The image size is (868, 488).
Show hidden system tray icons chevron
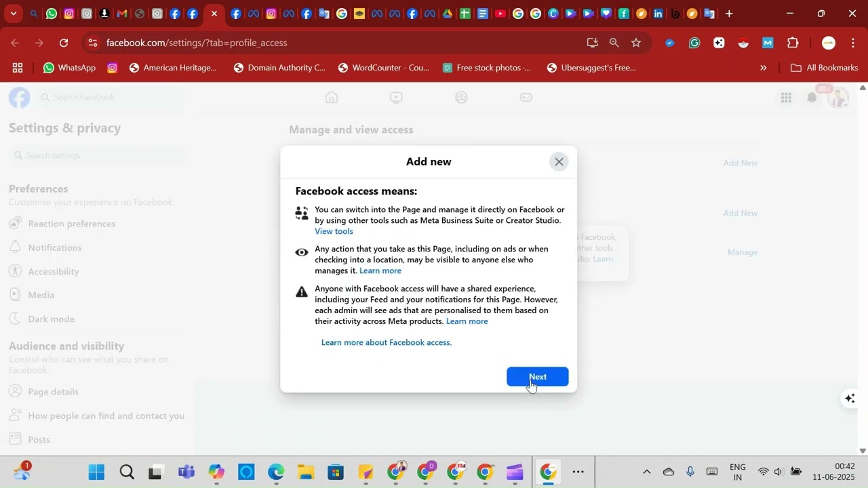click(x=646, y=472)
